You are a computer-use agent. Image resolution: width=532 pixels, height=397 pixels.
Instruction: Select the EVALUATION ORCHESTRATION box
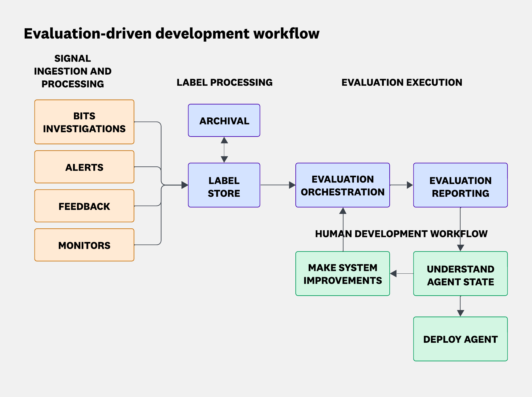click(342, 185)
